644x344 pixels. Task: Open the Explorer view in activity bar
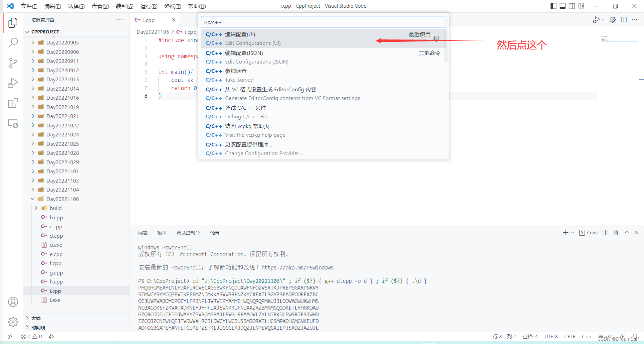(x=13, y=22)
